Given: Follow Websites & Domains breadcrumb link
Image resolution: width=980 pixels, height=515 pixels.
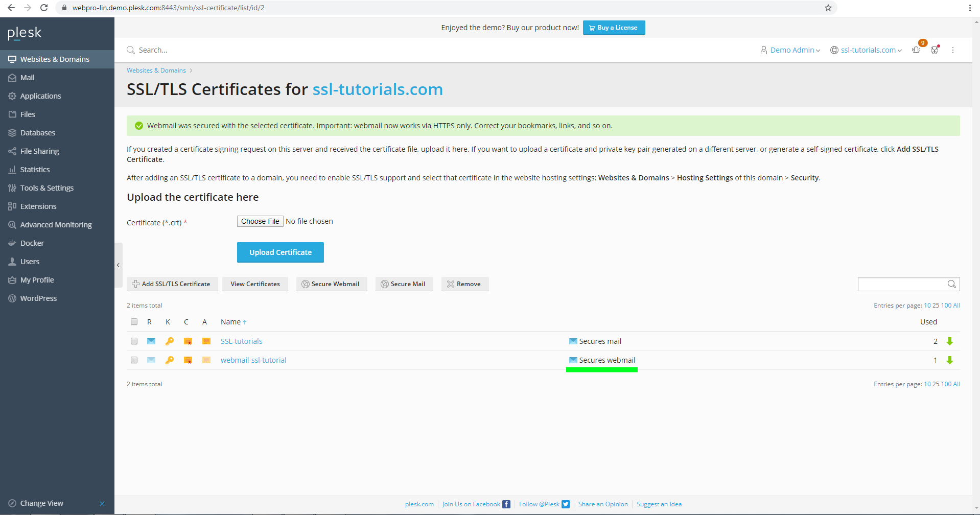Looking at the screenshot, I should click(156, 71).
